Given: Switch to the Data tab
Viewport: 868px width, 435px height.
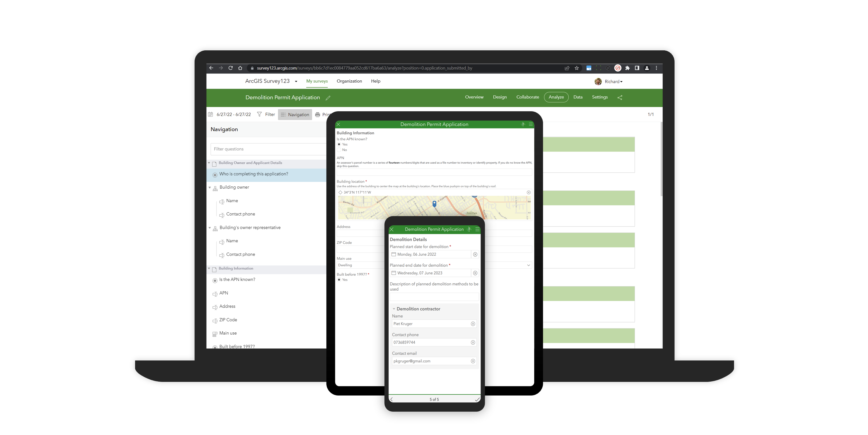Looking at the screenshot, I should [578, 97].
